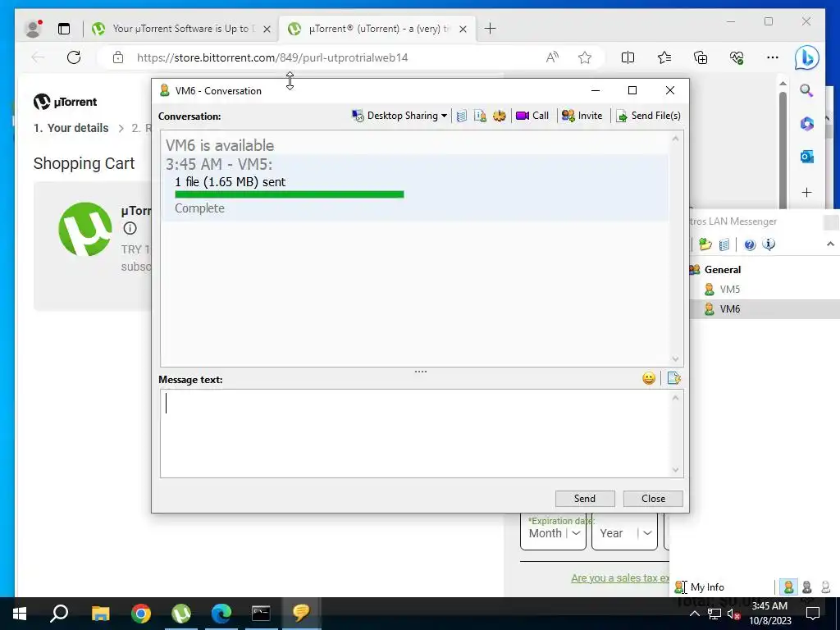Screen dimensions: 840x630
Task: Open File Explorer from taskbar
Action: 100,614
